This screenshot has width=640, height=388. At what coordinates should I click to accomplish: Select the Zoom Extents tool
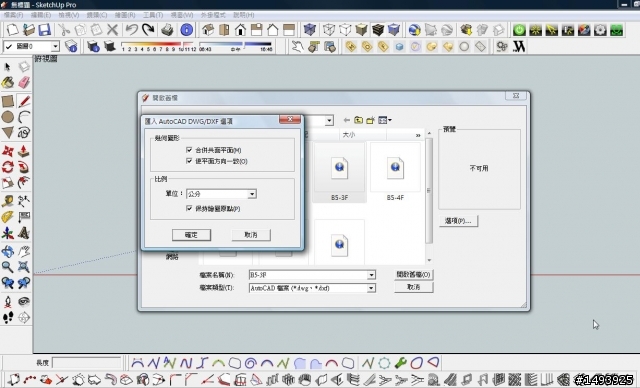coord(24,267)
